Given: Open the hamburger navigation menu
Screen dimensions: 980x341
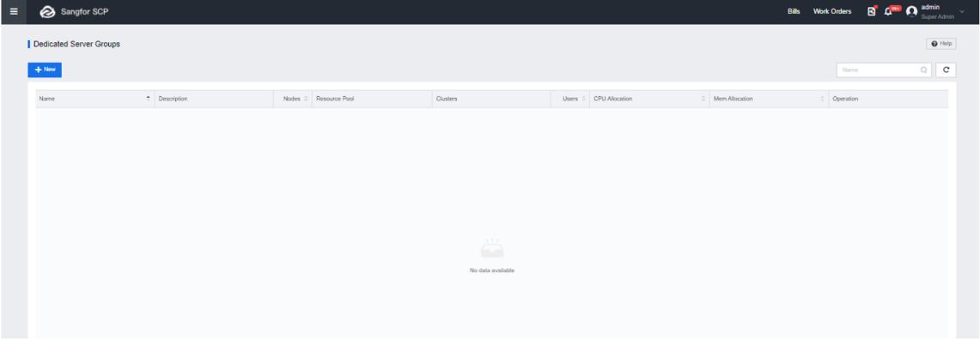Looking at the screenshot, I should tap(14, 11).
